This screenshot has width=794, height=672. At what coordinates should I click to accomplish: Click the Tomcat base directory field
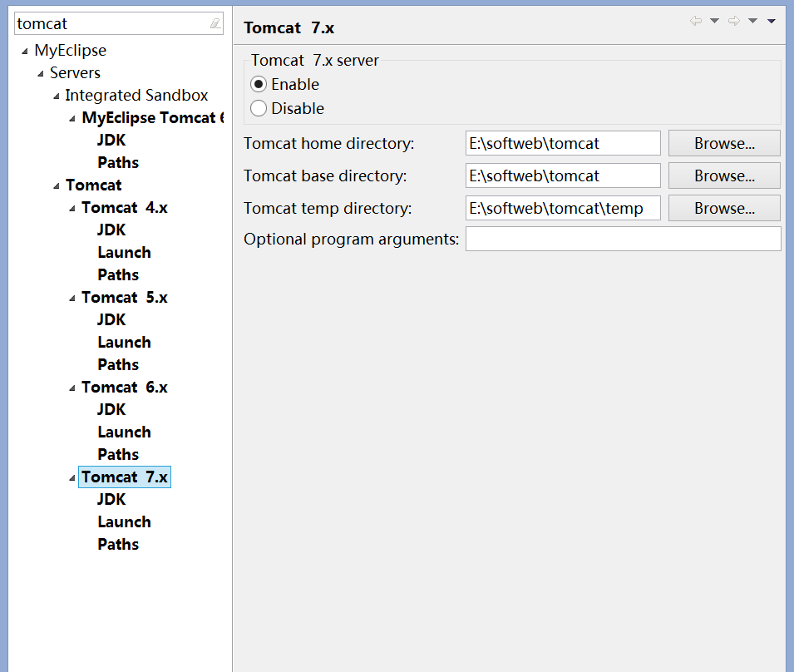point(563,175)
